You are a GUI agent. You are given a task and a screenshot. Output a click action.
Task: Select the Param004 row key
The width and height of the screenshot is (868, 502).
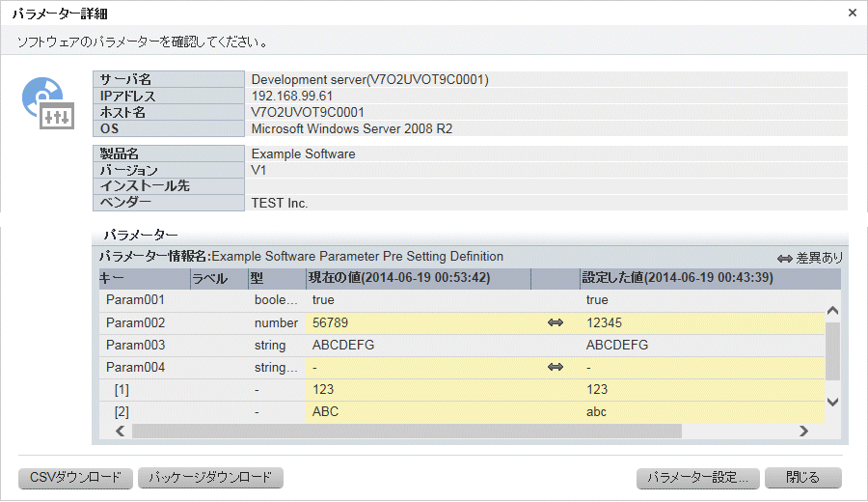coord(136,367)
